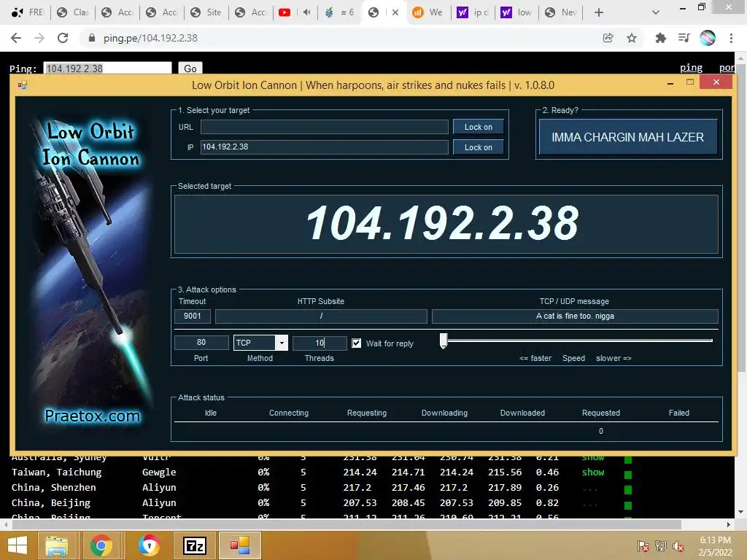Open the Extensions puzzle-piece menu
Viewport: 747px width, 560px height.
click(x=660, y=38)
